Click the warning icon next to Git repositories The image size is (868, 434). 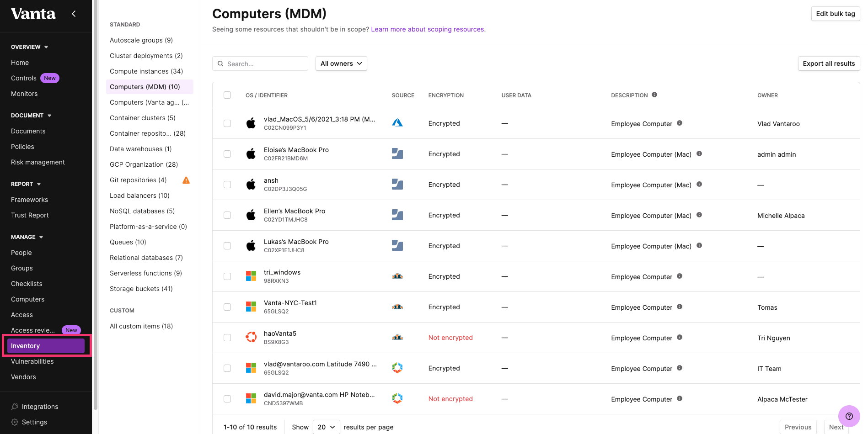pos(186,180)
